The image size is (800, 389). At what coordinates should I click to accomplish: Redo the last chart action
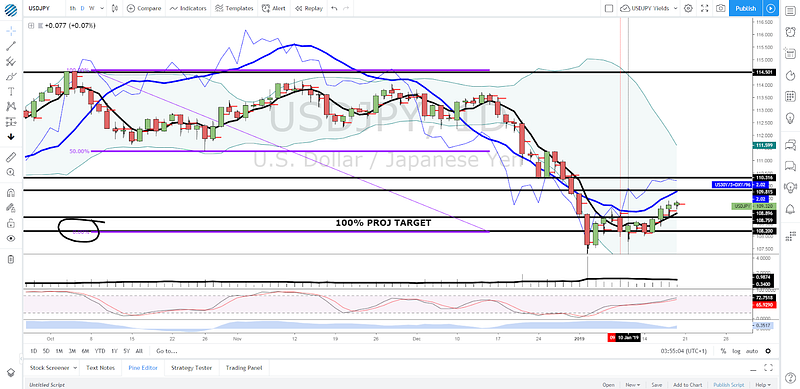346,8
